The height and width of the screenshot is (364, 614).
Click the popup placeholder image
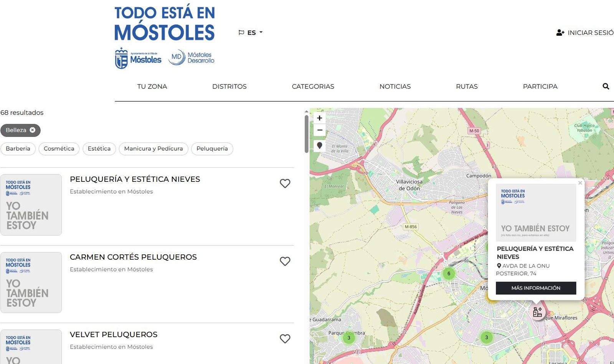tap(536, 212)
